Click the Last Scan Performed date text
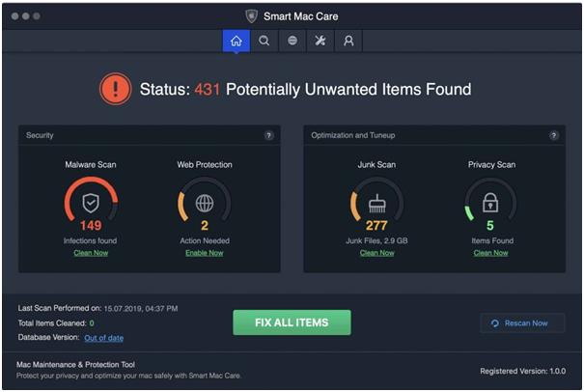Image resolution: width=584 pixels, height=392 pixels. (140, 309)
